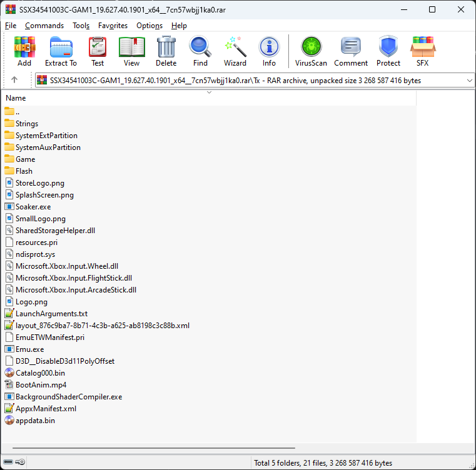Open the Help menu
The height and width of the screenshot is (470, 476).
(179, 26)
